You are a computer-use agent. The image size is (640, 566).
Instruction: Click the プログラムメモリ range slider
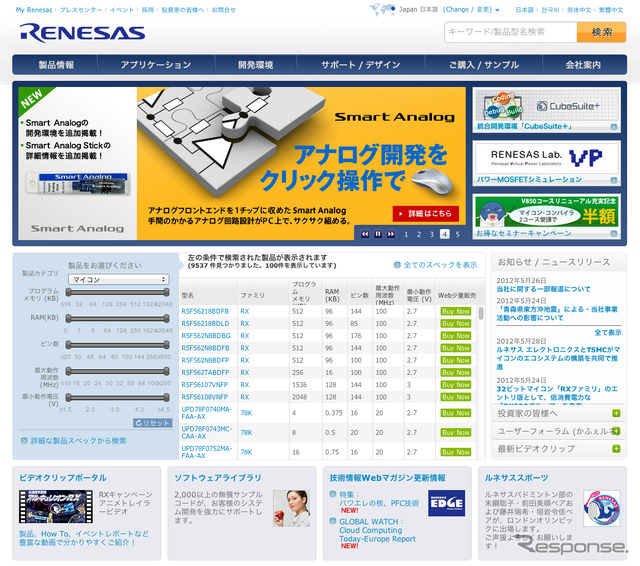pyautogui.click(x=118, y=292)
